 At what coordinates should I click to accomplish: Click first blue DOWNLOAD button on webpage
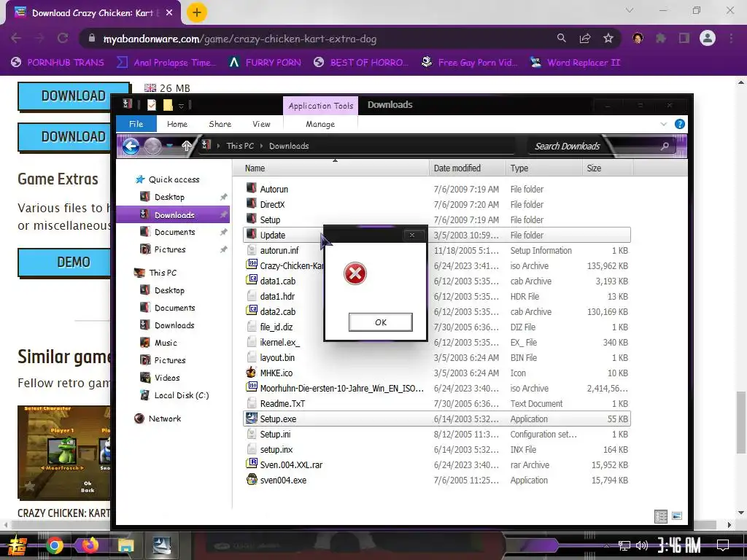pos(74,96)
